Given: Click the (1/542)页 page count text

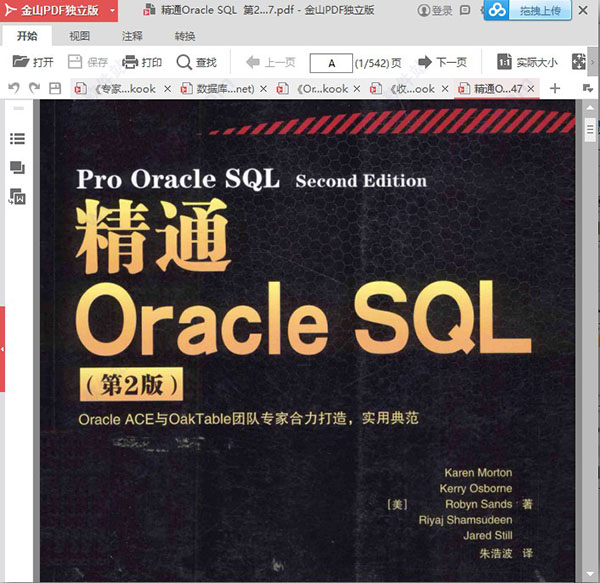Looking at the screenshot, I should click(x=378, y=63).
